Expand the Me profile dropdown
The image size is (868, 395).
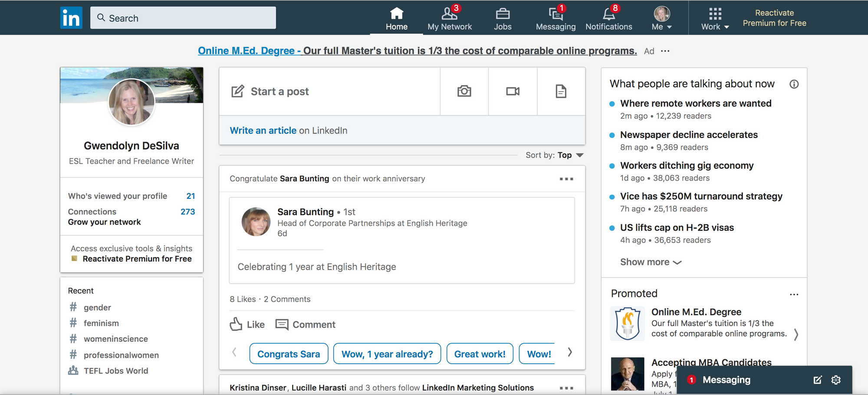tap(662, 19)
